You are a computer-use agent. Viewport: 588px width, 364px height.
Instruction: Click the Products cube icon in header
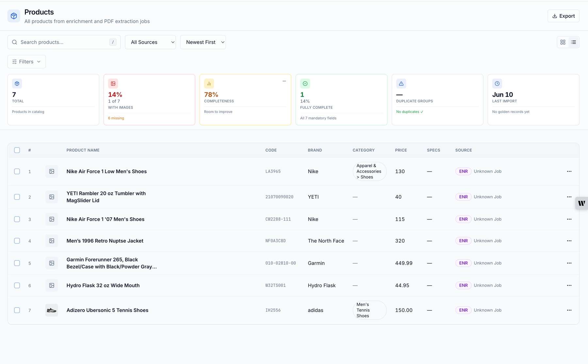click(x=14, y=16)
